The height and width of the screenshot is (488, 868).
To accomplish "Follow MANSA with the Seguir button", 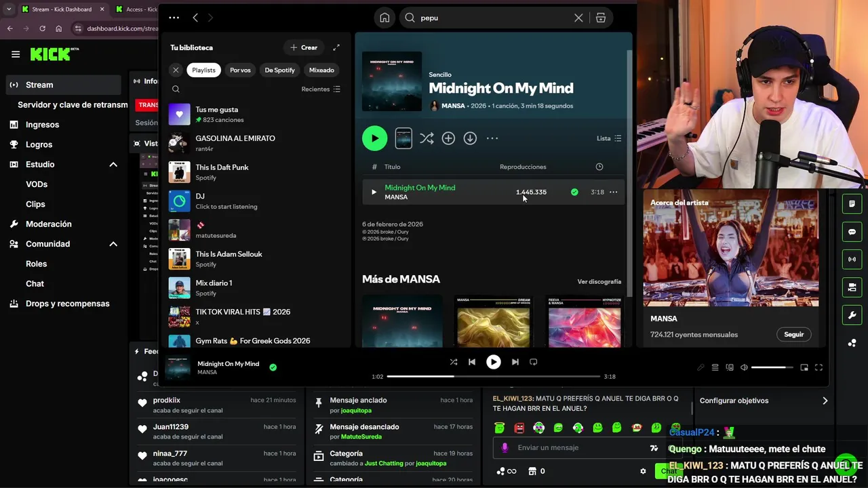I will click(x=793, y=334).
